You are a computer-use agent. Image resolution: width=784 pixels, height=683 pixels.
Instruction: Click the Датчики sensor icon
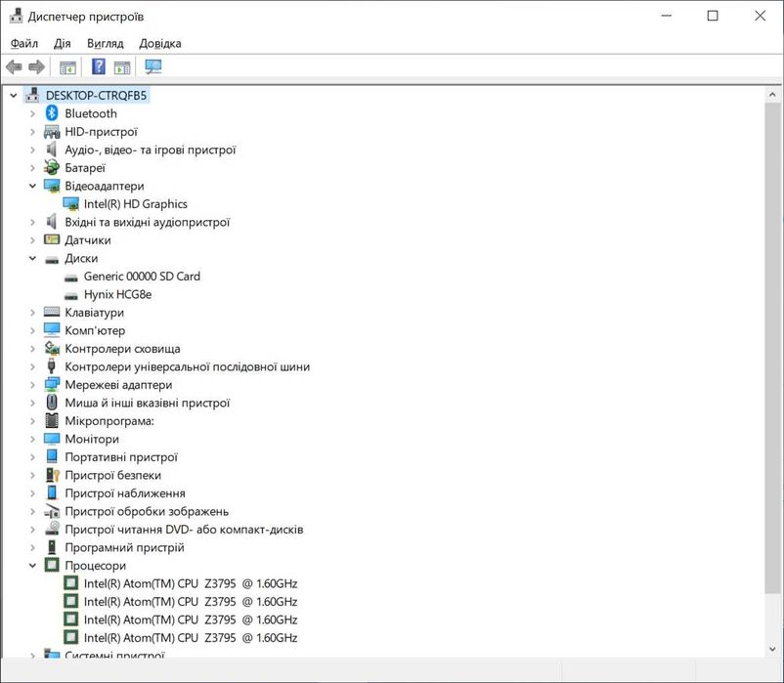tap(52, 239)
